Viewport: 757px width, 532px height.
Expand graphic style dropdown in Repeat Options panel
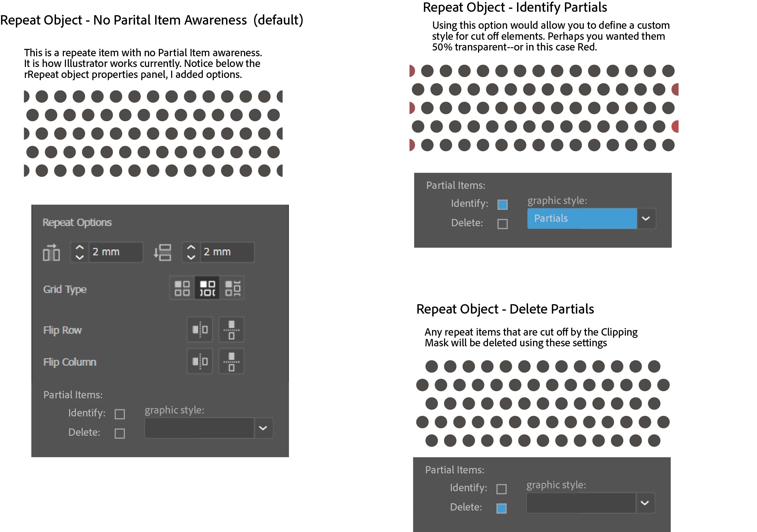(x=263, y=428)
